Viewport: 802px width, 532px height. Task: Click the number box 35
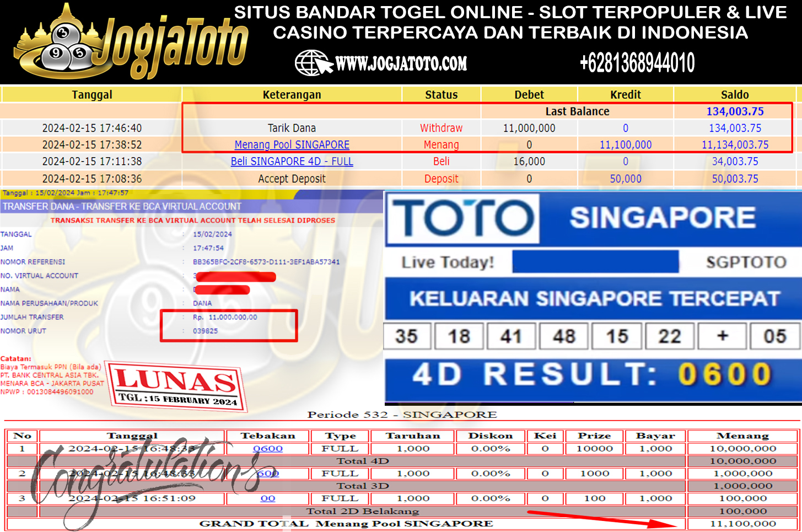(407, 336)
